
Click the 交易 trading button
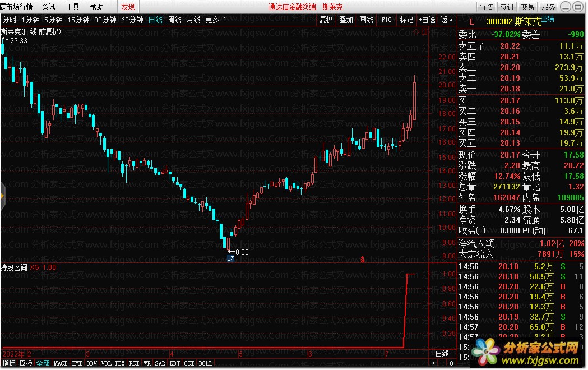[x=527, y=7]
